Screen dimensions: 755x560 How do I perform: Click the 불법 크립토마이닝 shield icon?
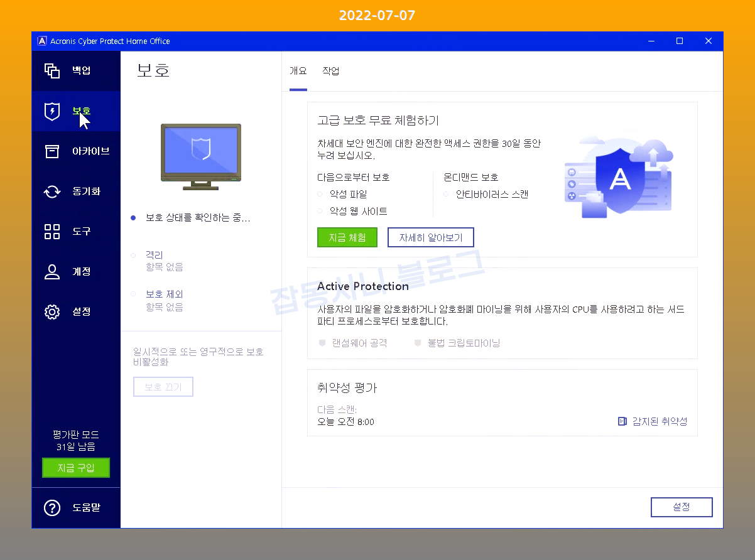(418, 343)
